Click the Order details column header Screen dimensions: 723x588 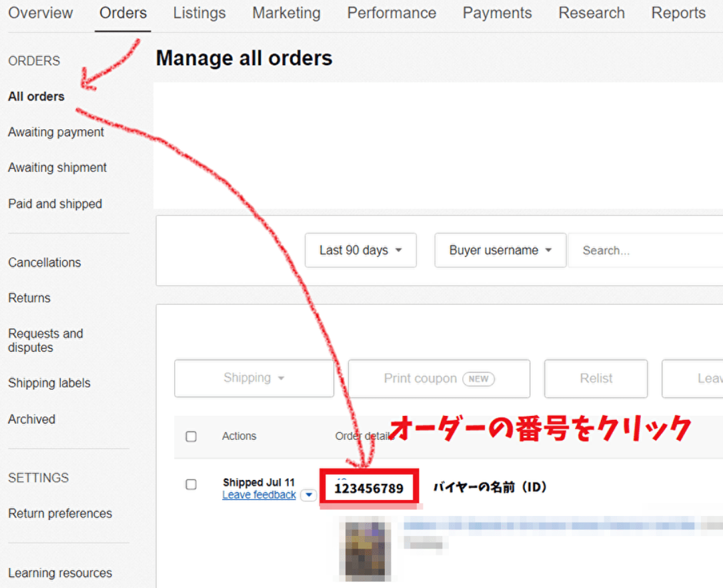tap(364, 436)
